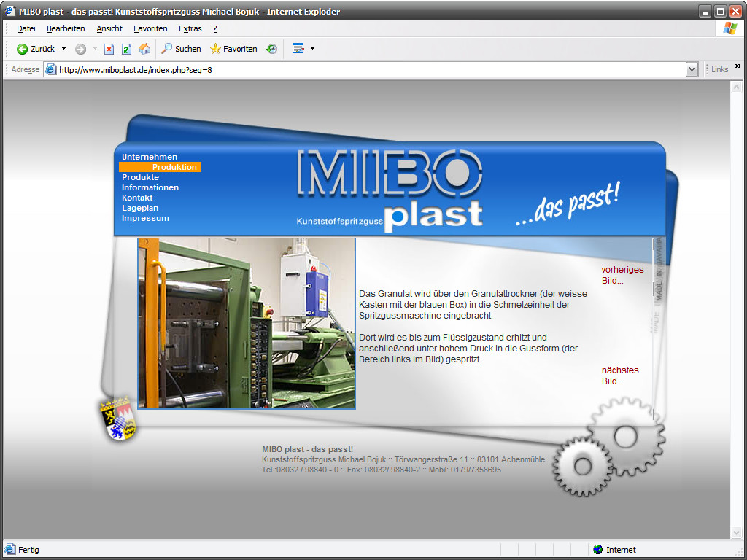The image size is (747, 560).
Task: Click the Links toolbar label
Action: (x=719, y=69)
